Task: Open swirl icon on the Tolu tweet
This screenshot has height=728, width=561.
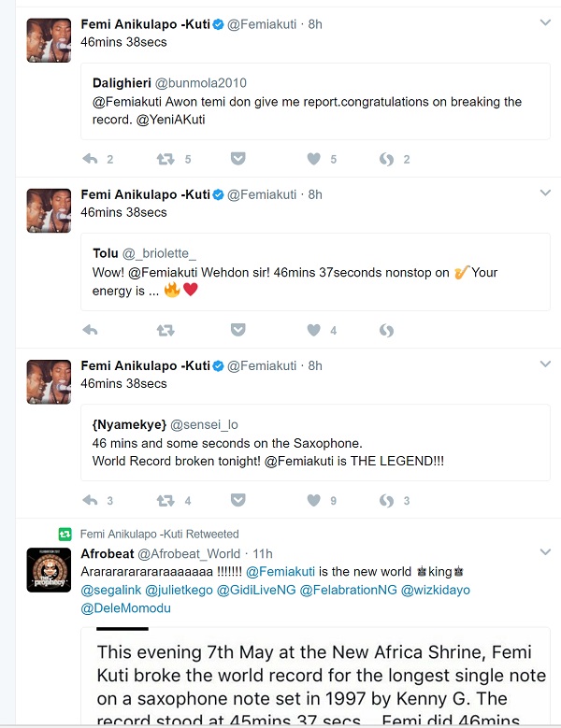Action: point(386,330)
